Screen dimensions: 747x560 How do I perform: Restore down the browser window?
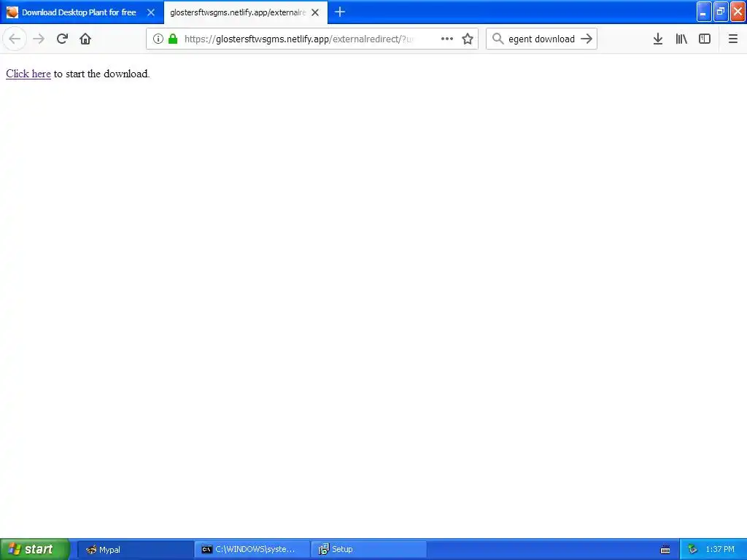(x=721, y=12)
